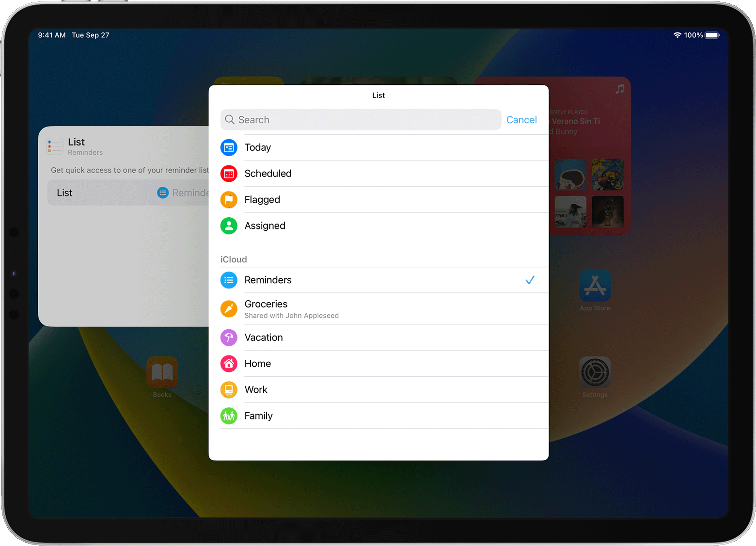Choose the orange Flagged flag icon
Image resolution: width=756 pixels, height=546 pixels.
pyautogui.click(x=229, y=200)
